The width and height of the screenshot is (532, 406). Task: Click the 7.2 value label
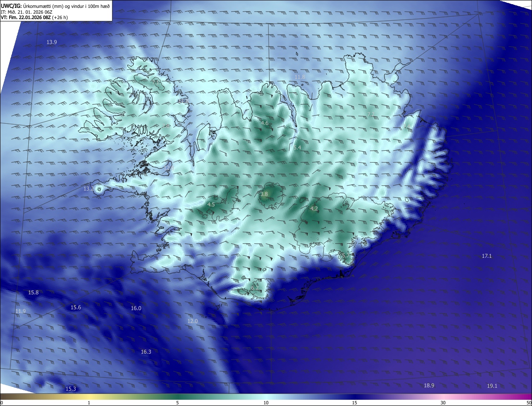tap(371, 114)
